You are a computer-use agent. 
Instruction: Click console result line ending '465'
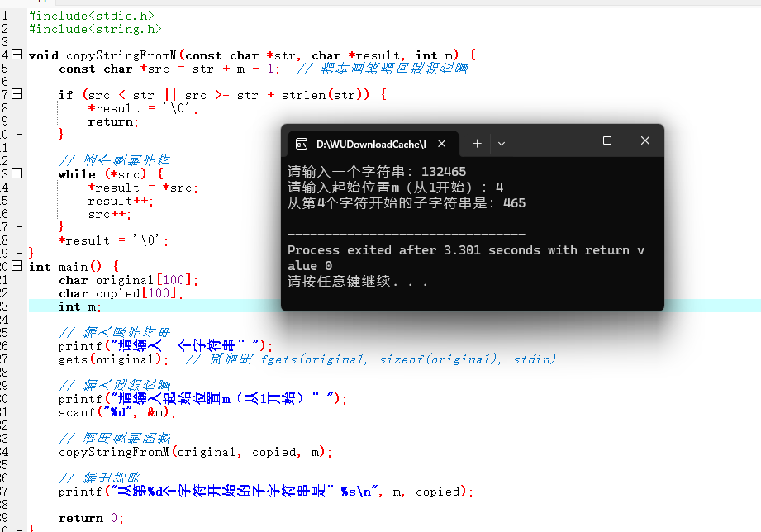pos(407,203)
